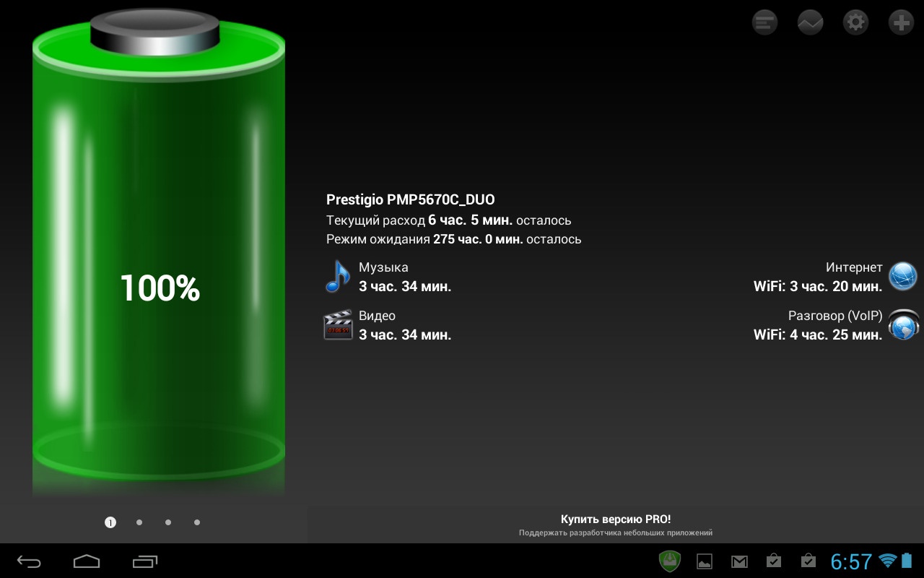Open the battery usage graph icon

tap(810, 22)
